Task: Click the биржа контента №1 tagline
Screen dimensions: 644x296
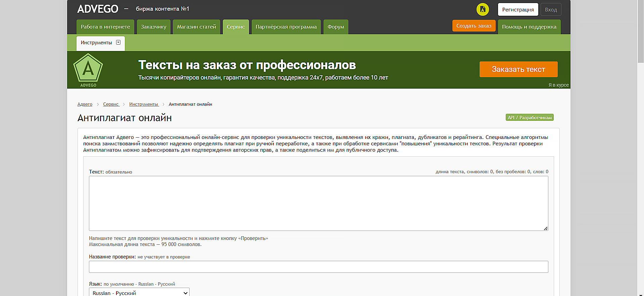Action: [162, 9]
